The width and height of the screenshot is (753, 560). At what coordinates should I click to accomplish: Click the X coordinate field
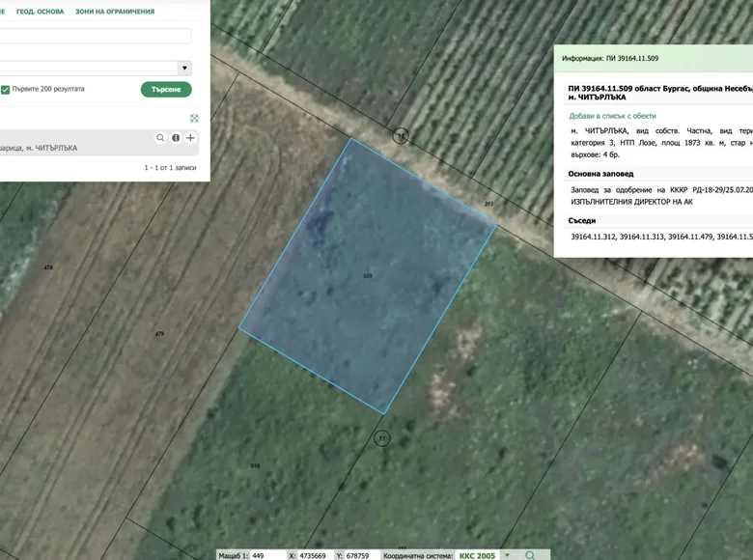(314, 555)
